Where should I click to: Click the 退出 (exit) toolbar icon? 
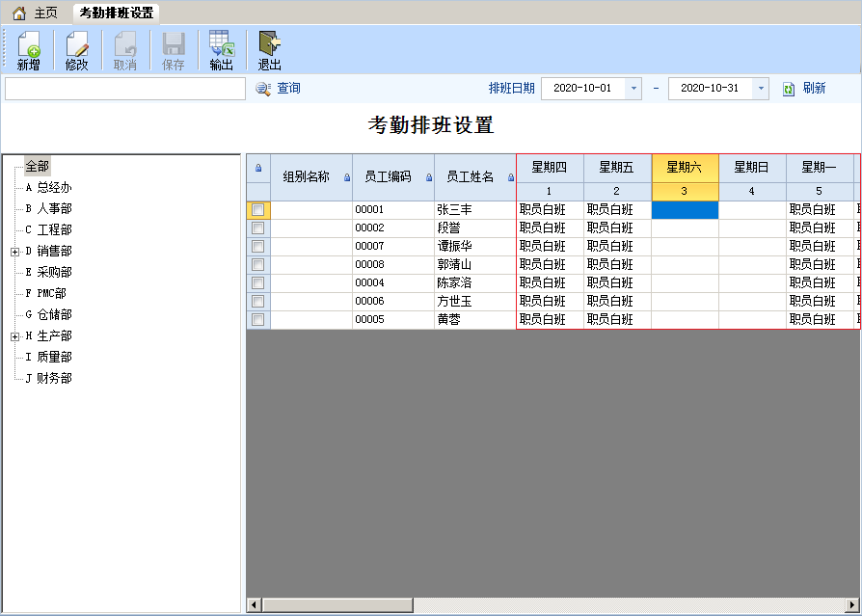pyautogui.click(x=269, y=50)
